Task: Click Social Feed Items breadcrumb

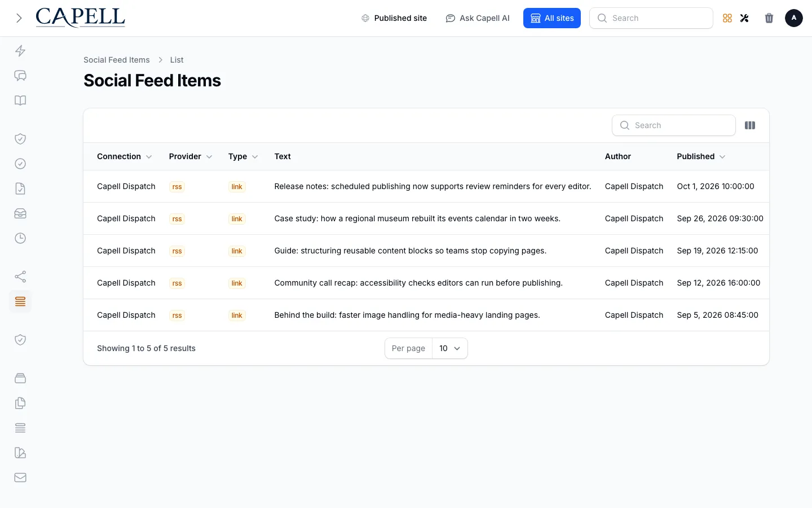Action: pyautogui.click(x=117, y=60)
